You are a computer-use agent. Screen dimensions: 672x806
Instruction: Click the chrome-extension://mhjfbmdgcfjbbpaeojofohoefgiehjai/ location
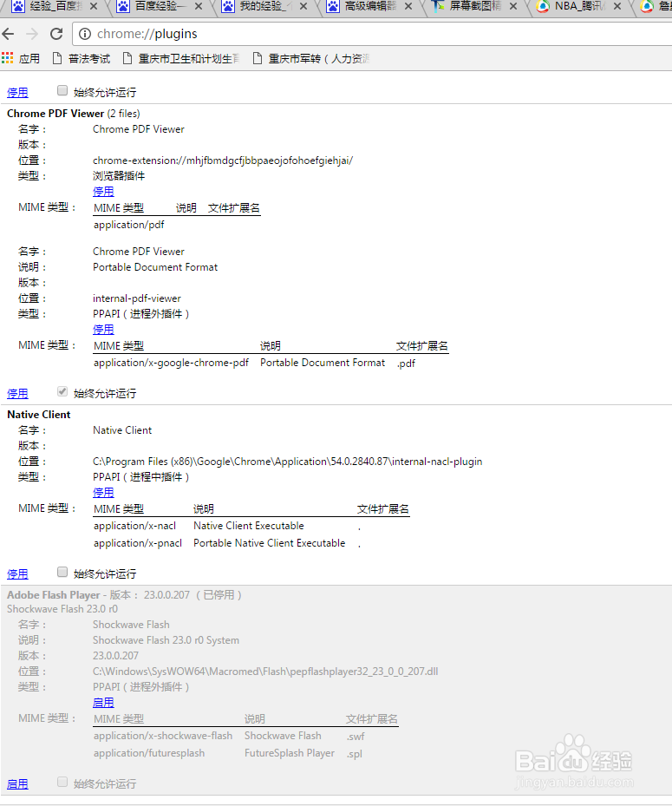pos(223,161)
